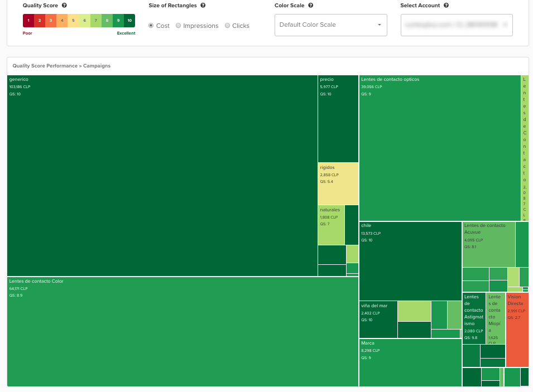Click the precio campaign tile
Screen dimensions: 533x392
pyautogui.click(x=338, y=119)
